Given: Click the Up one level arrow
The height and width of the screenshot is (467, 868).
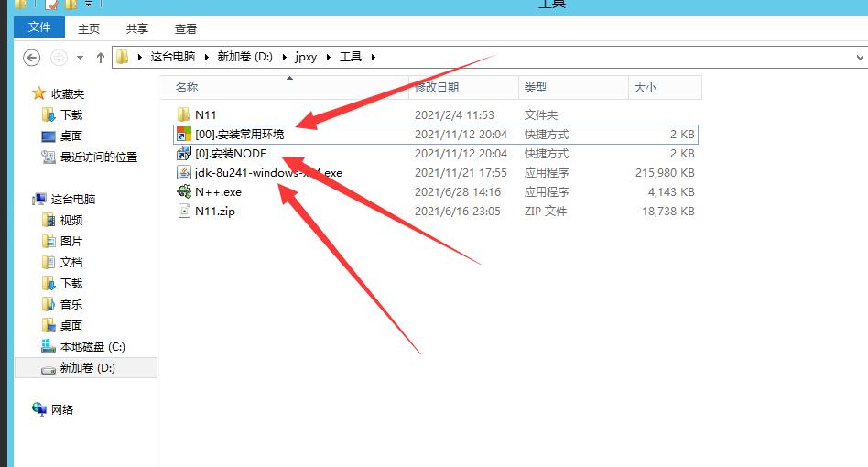Looking at the screenshot, I should (x=101, y=57).
